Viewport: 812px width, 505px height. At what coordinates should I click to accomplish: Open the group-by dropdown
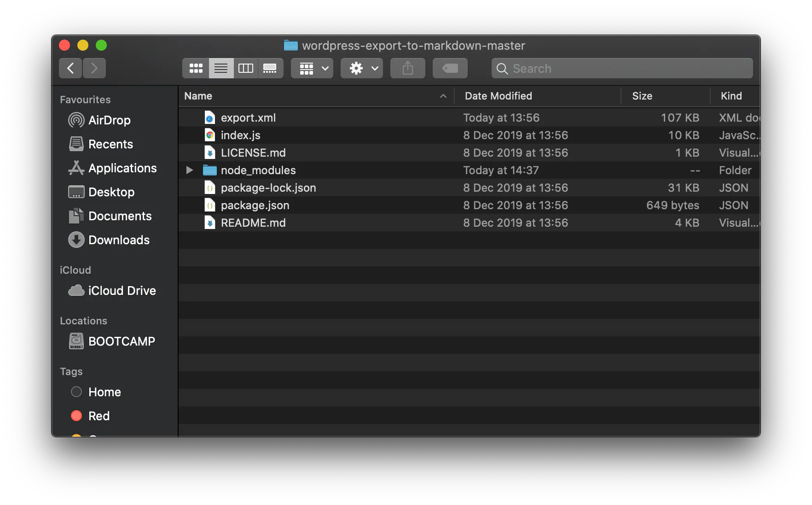[x=312, y=68]
